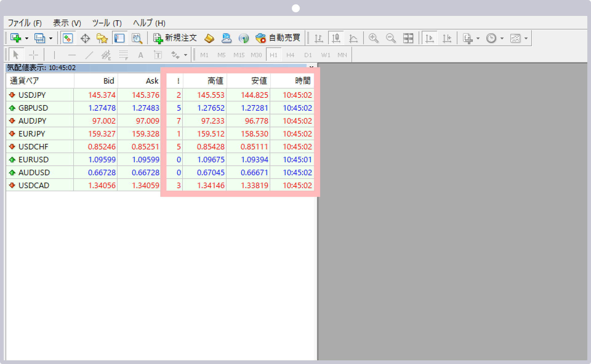Screen dimensions: 591x364
Task: Expand the arrows objects dropdown
Action: [x=185, y=55]
